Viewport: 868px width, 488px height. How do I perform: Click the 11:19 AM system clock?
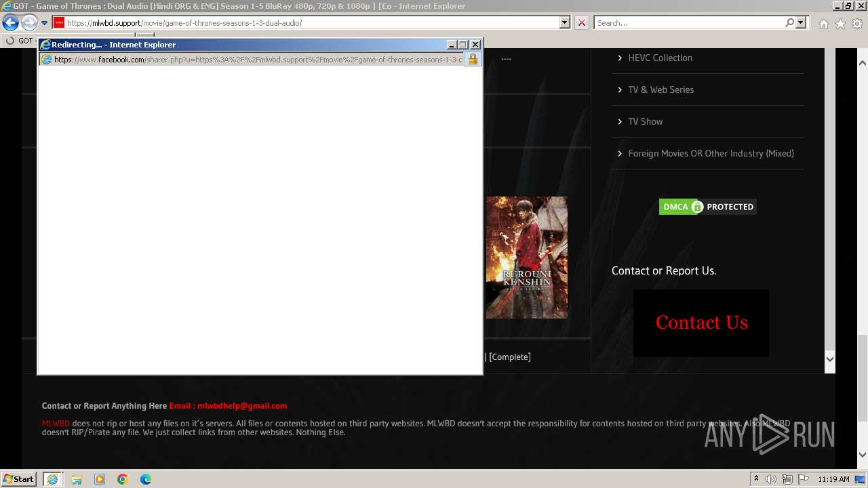pyautogui.click(x=833, y=479)
